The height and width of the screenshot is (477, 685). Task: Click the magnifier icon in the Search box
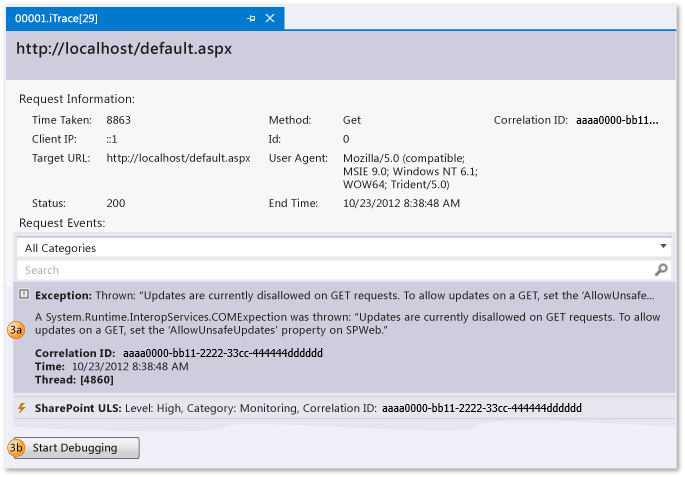(660, 270)
